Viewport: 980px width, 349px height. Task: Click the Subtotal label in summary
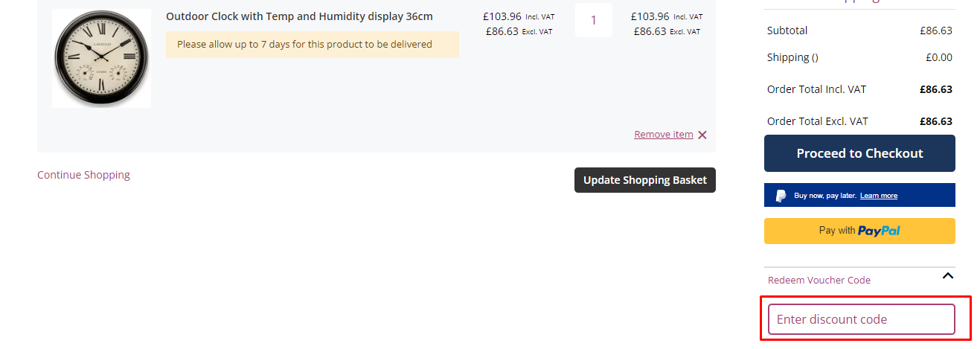pyautogui.click(x=787, y=31)
